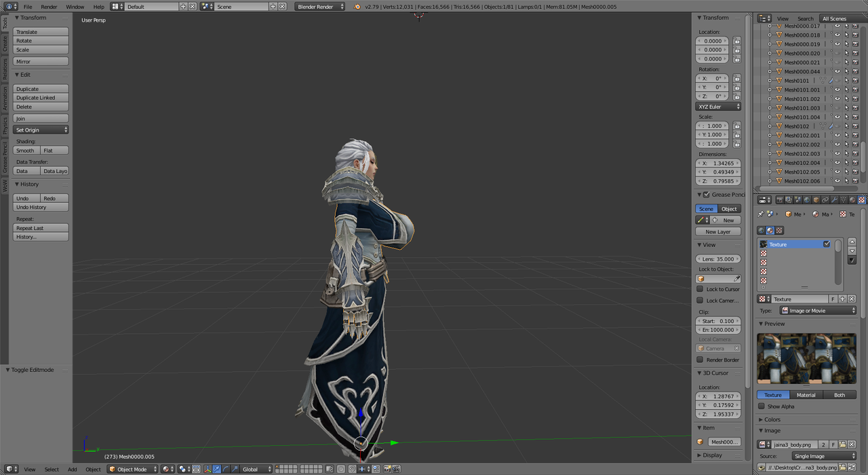Click the OpenGL render animation clapper icon
The width and height of the screenshot is (868, 475).
click(x=397, y=469)
